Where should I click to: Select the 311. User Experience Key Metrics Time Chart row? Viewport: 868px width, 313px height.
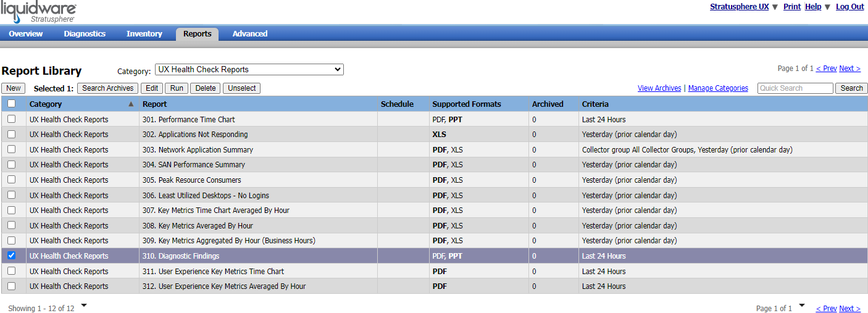pyautogui.click(x=434, y=271)
